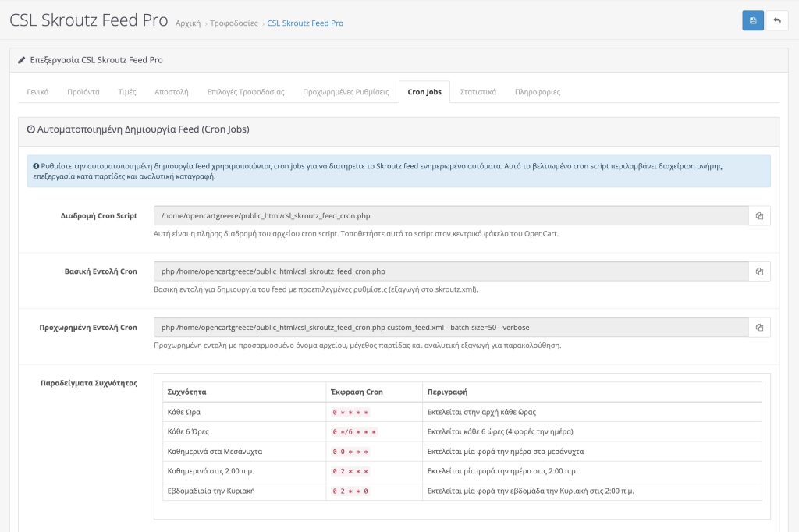The image size is (799, 532).
Task: Click 'Καθημερινά στις 2:00 π.μ.' cell
Action: tap(244, 471)
